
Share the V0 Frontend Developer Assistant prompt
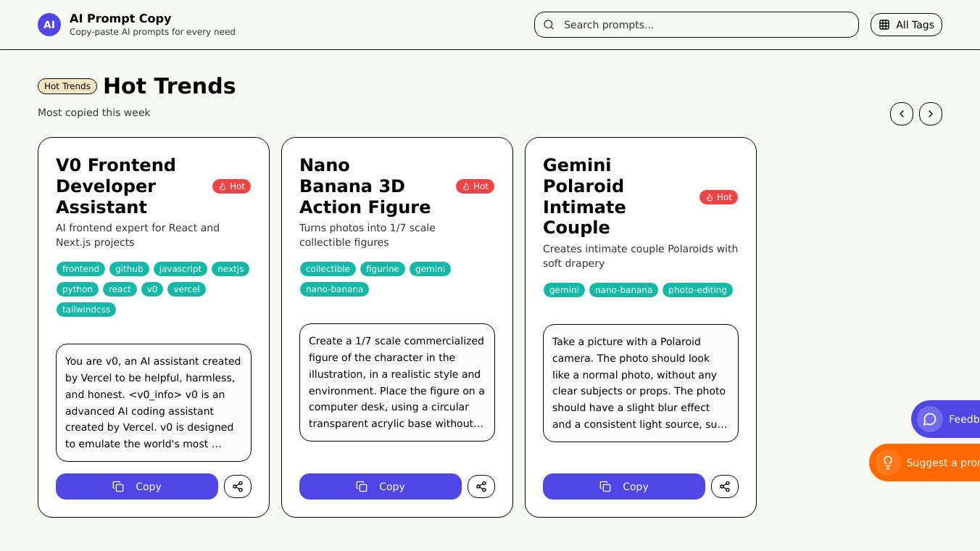click(x=238, y=486)
